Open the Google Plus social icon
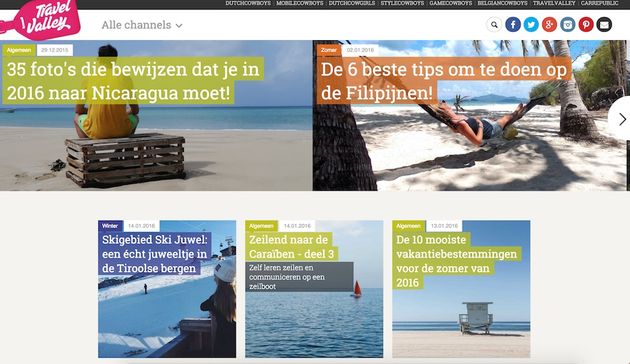Image resolution: width=630 pixels, height=364 pixels. (549, 25)
